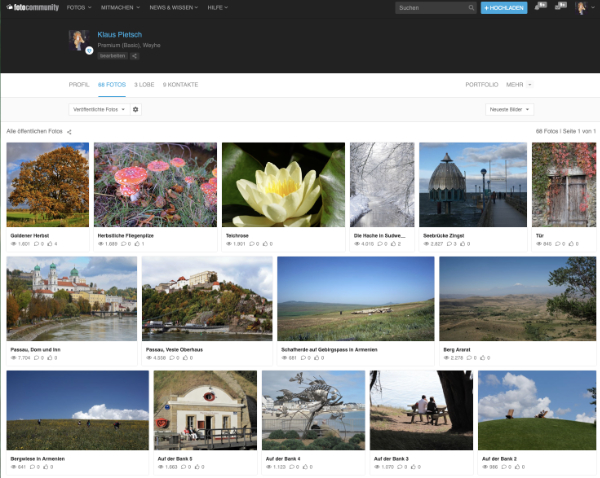Image resolution: width=600 pixels, height=478 pixels.
Task: Open the '9 KONTAKTE' tab
Action: coord(180,85)
